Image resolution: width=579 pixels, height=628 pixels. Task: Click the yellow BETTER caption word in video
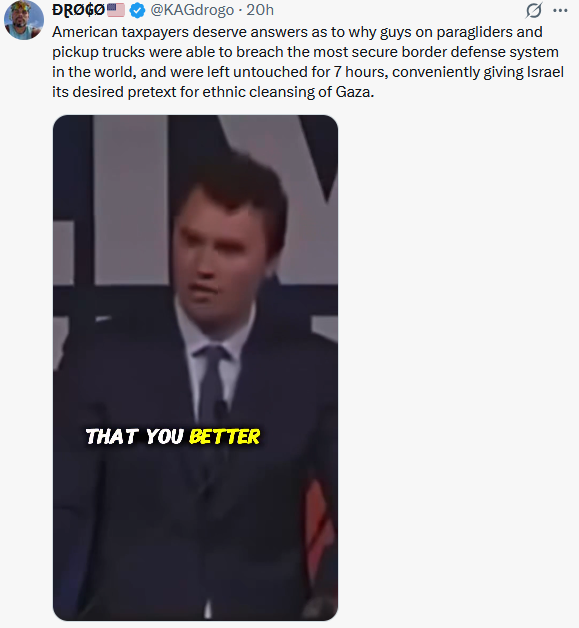pyautogui.click(x=224, y=437)
